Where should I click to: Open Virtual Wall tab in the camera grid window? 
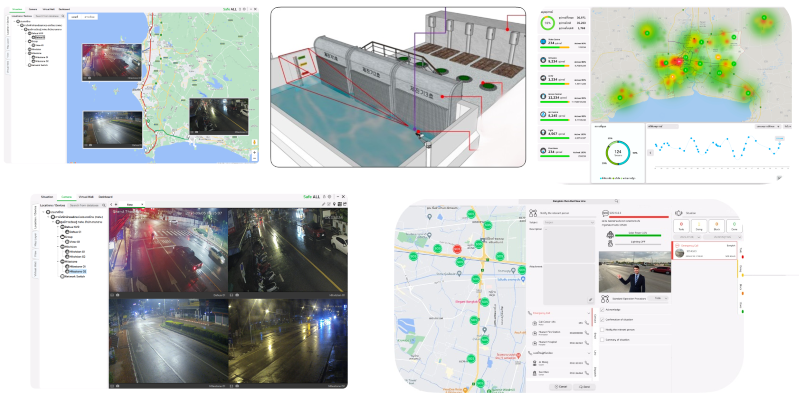pos(85,197)
